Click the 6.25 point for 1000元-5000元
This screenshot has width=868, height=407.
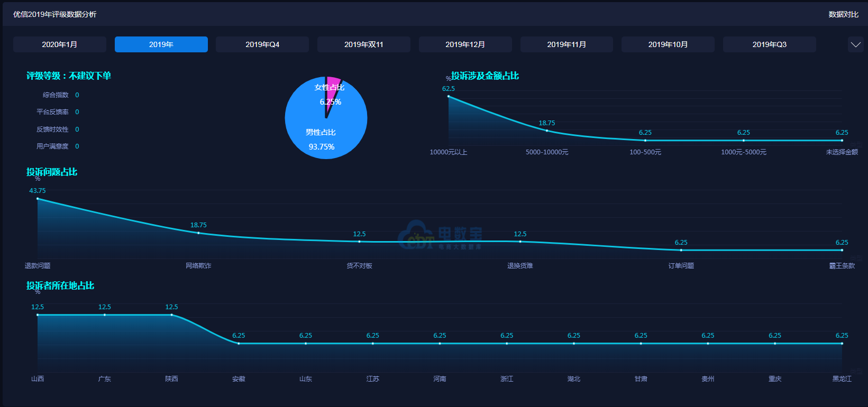tap(744, 140)
